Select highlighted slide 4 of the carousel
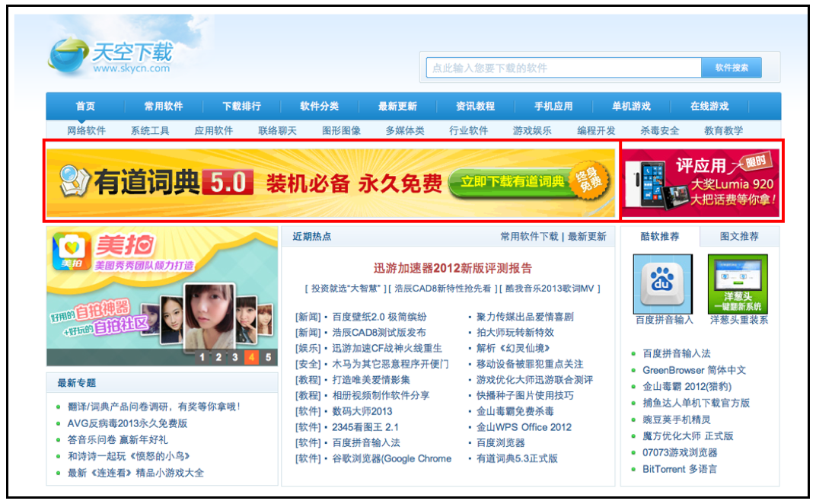Screen dimensions: 816x504 251,357
